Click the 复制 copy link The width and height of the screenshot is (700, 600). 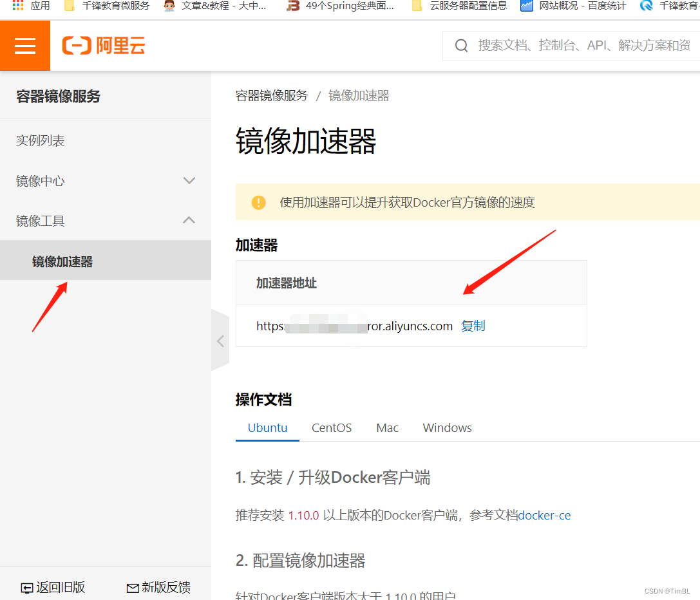click(473, 326)
